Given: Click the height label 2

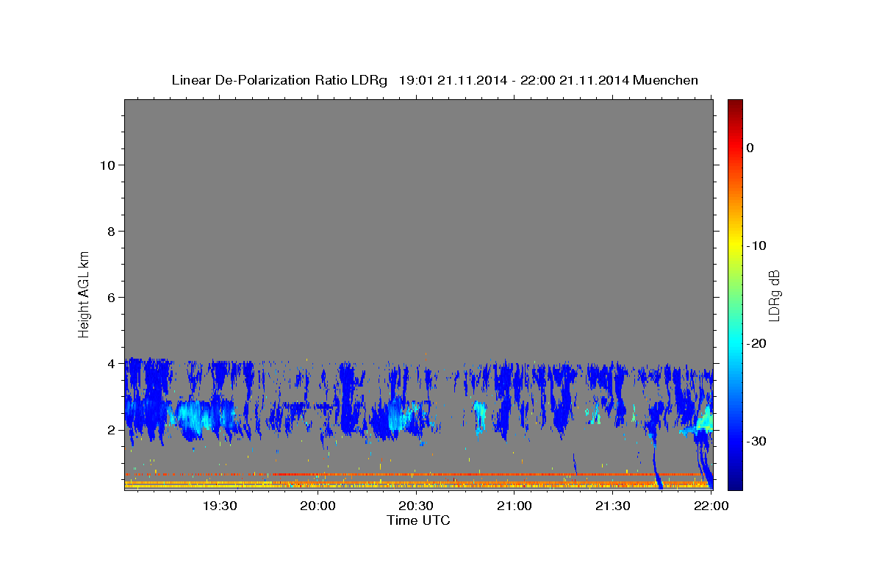Looking at the screenshot, I should pos(110,430).
